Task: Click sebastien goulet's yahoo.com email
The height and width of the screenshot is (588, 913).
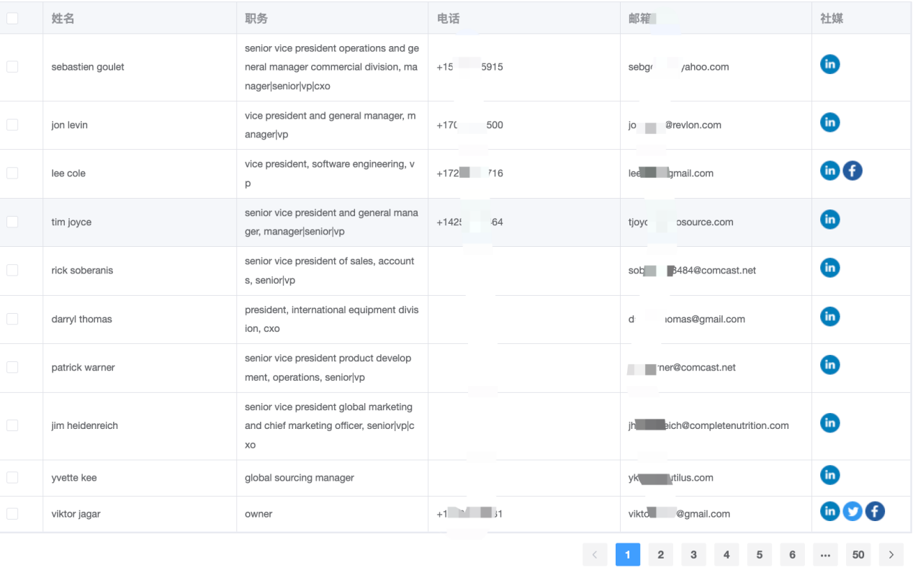Action: (678, 67)
